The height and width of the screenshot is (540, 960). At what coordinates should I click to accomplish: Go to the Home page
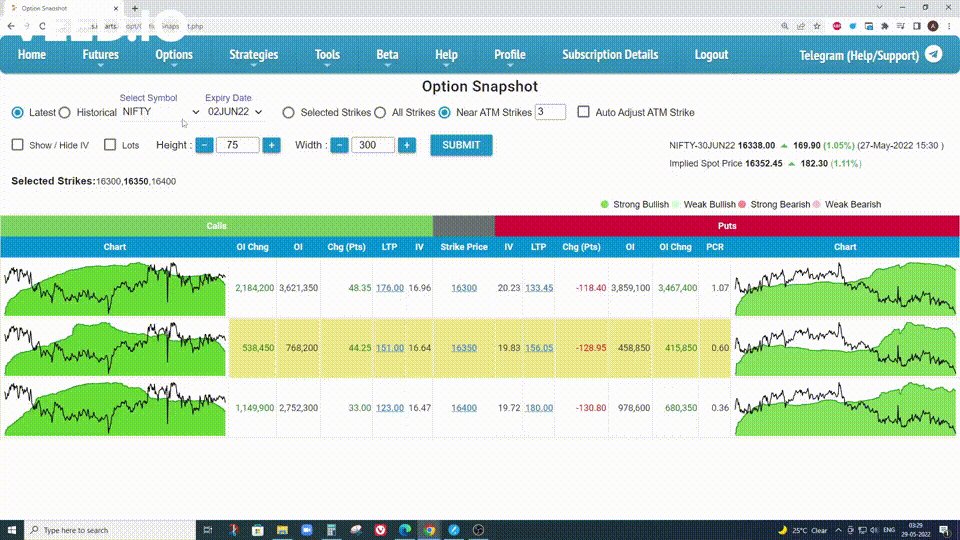pos(32,54)
